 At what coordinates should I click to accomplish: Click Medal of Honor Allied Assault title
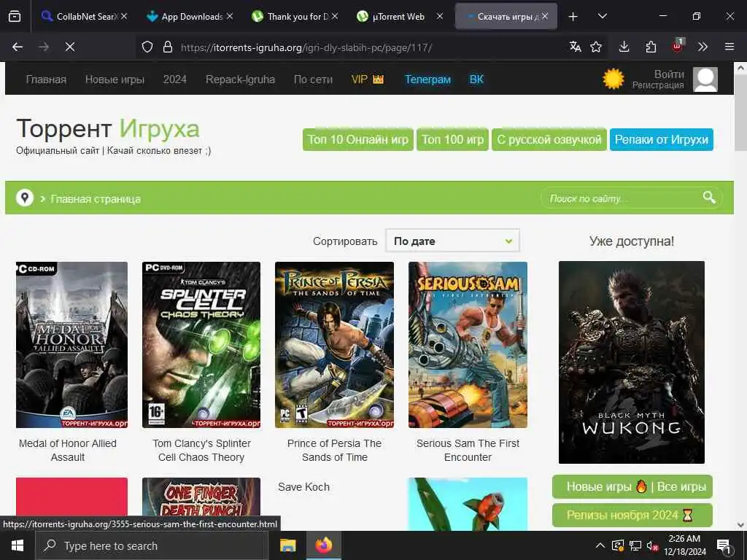pyautogui.click(x=68, y=450)
